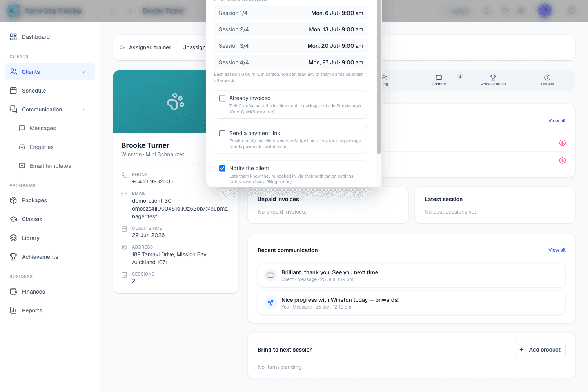Click the address 189 Tamaki Drive
This screenshot has width=588, height=392.
tap(170, 258)
